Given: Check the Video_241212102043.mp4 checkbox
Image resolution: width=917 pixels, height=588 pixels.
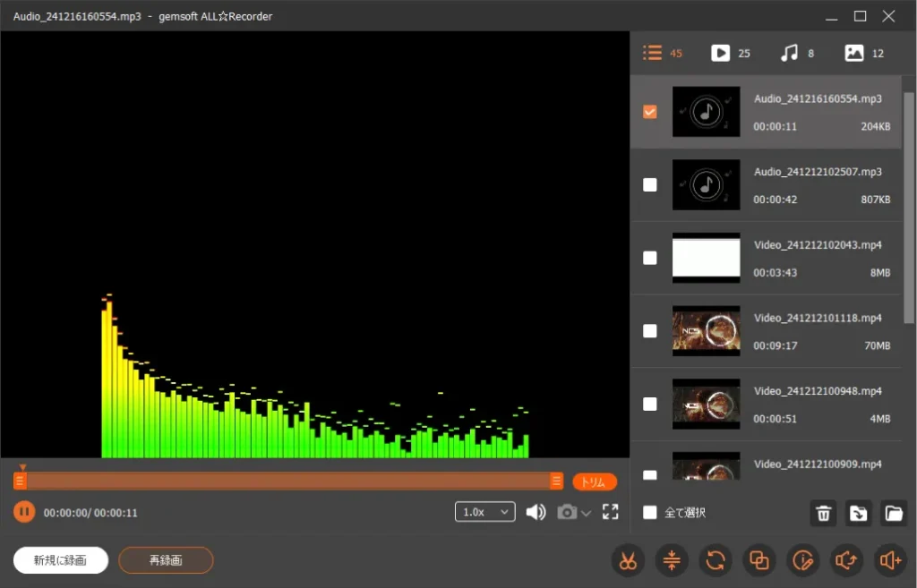Looking at the screenshot, I should click(x=650, y=258).
